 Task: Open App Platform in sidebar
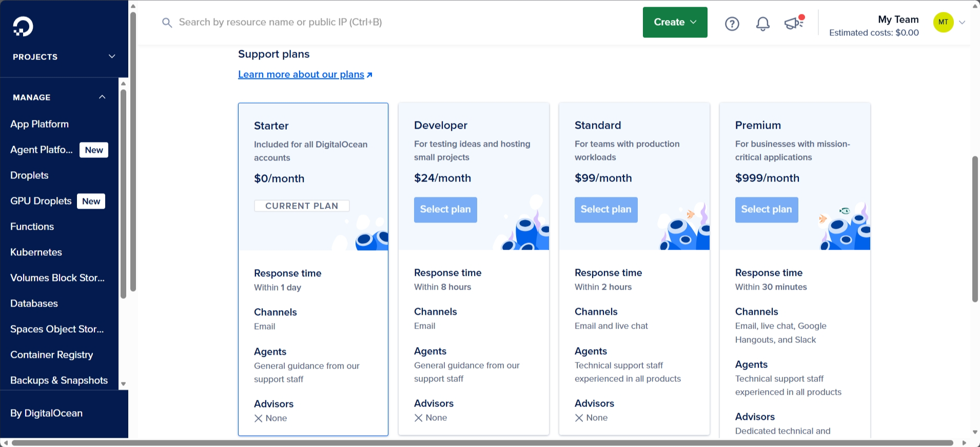pyautogui.click(x=40, y=124)
